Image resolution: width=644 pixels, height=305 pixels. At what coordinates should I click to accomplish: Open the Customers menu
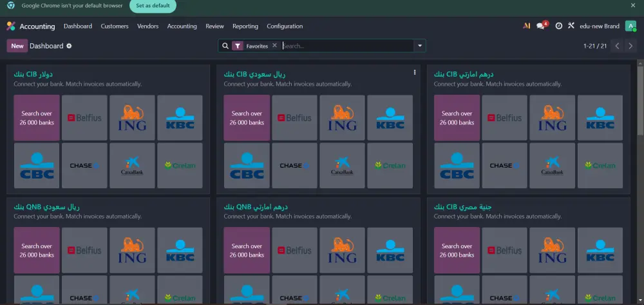tap(115, 26)
